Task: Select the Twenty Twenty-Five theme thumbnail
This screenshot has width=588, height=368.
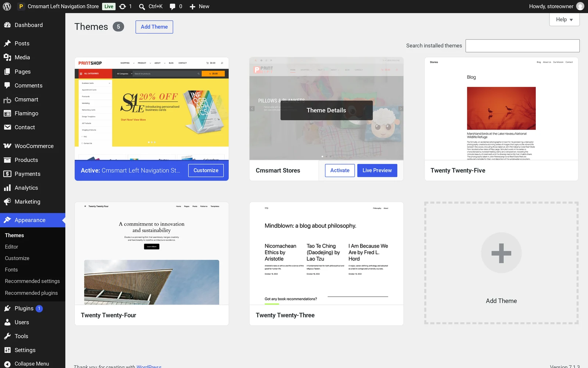Action: [x=501, y=109]
